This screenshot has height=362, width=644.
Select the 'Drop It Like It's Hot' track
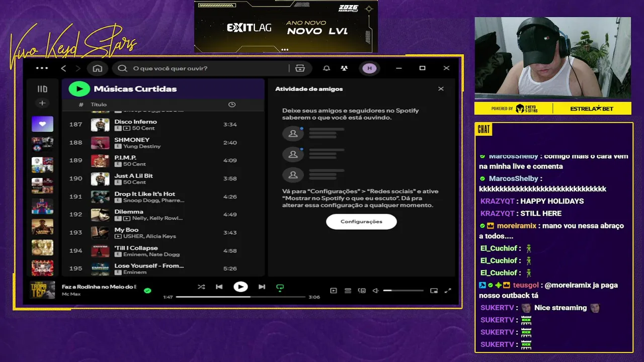point(163,197)
